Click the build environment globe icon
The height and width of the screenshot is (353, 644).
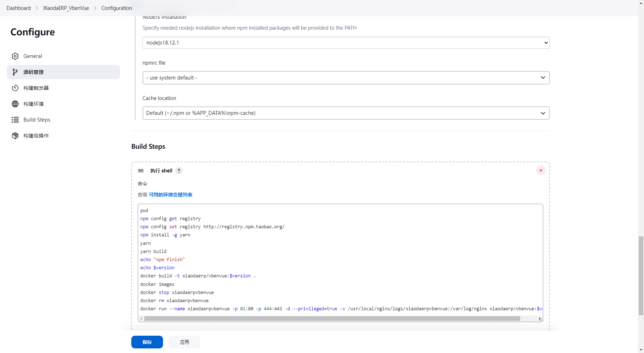[x=15, y=104]
